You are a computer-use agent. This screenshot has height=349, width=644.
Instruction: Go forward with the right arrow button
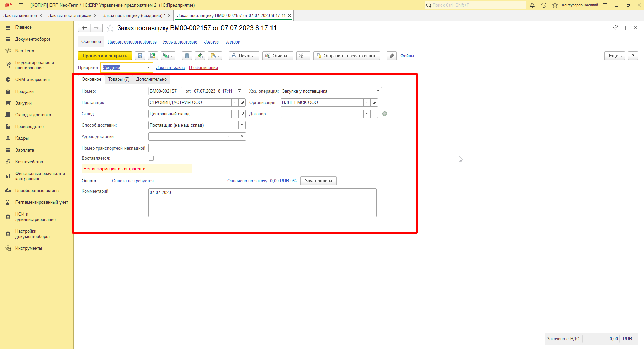96,28
